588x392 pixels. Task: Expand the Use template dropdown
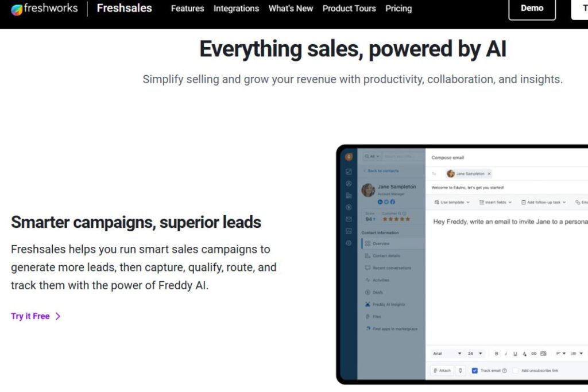coord(452,202)
